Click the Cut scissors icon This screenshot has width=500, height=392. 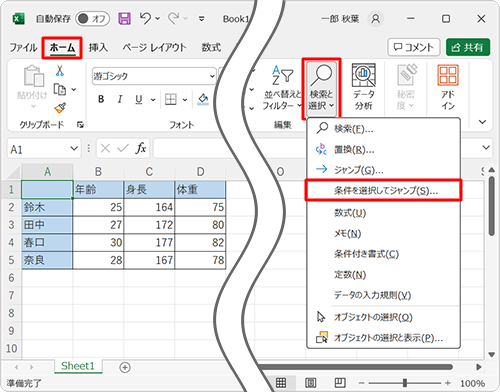click(60, 70)
